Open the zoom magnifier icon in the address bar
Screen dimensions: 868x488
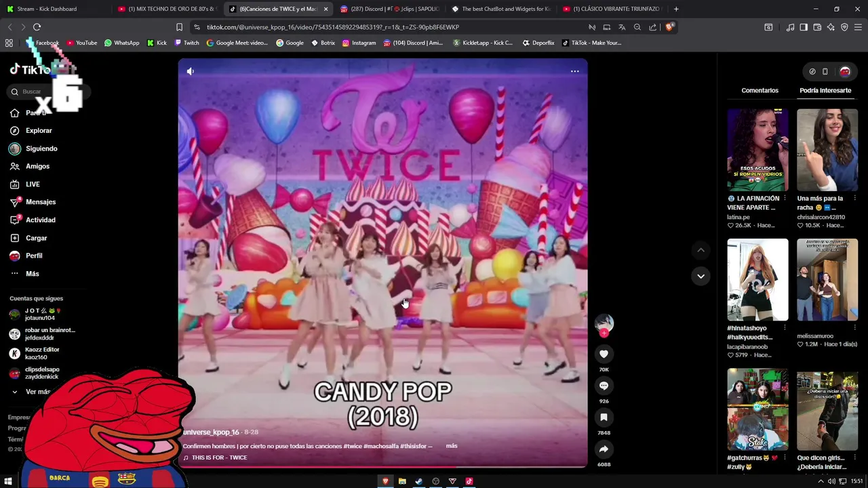click(x=637, y=27)
